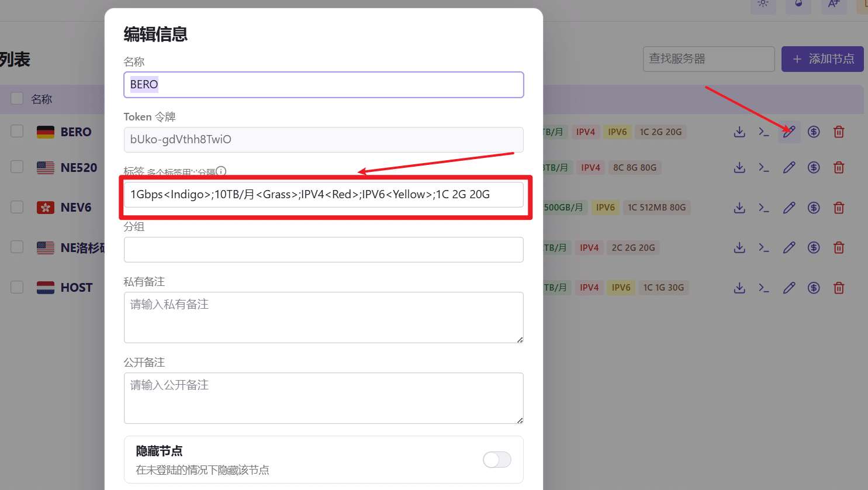
Task: Delete the HOST server via trash icon
Action: pyautogui.click(x=839, y=288)
